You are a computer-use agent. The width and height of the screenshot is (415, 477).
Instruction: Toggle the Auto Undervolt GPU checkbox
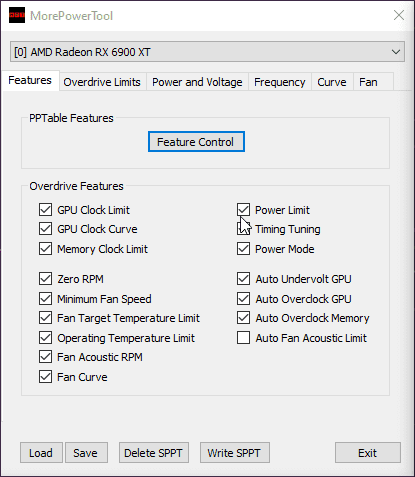pyautogui.click(x=243, y=279)
